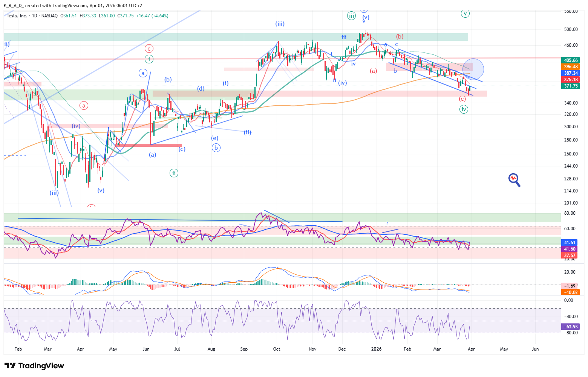Click the magnifier pulse icon on chart
This screenshot has width=588, height=377.
click(514, 180)
